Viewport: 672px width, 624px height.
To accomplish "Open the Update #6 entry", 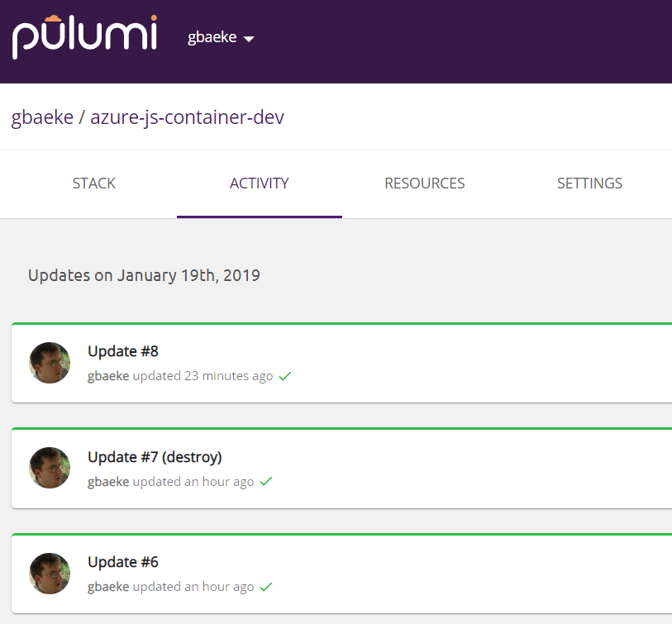I will pyautogui.click(x=123, y=562).
